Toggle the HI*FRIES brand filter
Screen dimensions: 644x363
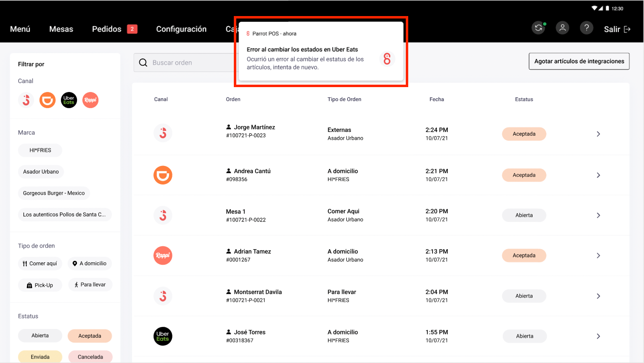click(40, 150)
